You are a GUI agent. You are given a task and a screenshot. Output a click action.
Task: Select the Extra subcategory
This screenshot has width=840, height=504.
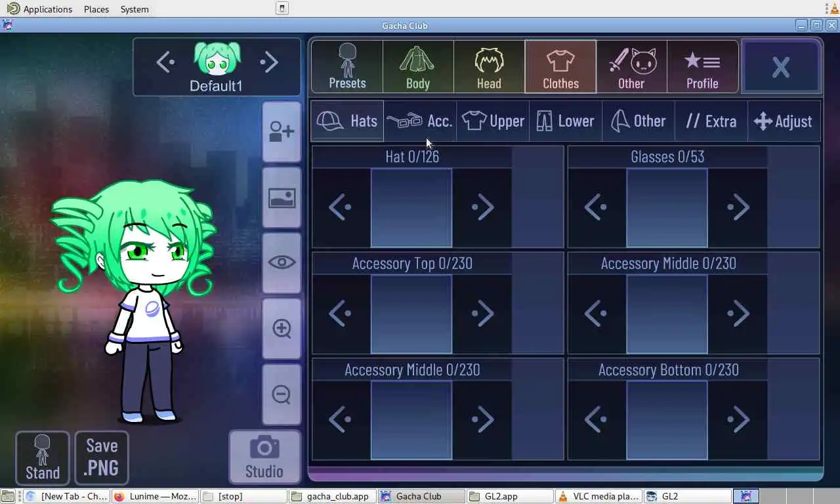pyautogui.click(x=711, y=121)
